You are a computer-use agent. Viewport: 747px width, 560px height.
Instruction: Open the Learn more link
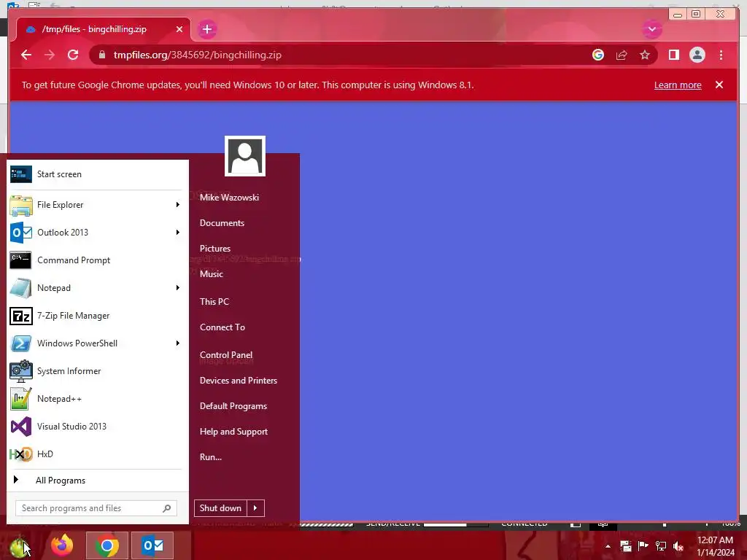tap(678, 85)
